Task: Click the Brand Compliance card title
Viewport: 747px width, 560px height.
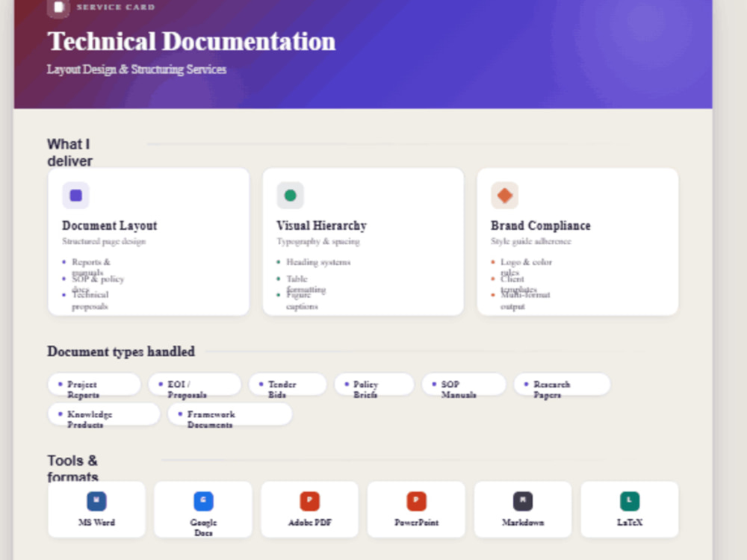Action: pyautogui.click(x=541, y=225)
